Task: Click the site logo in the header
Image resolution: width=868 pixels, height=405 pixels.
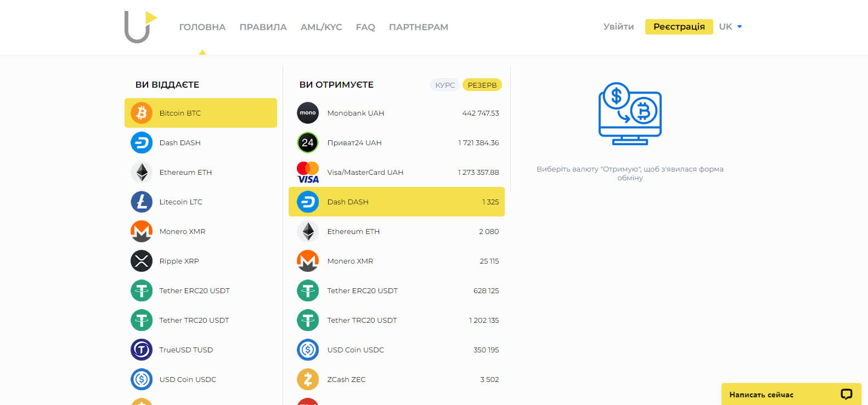Action: click(140, 27)
